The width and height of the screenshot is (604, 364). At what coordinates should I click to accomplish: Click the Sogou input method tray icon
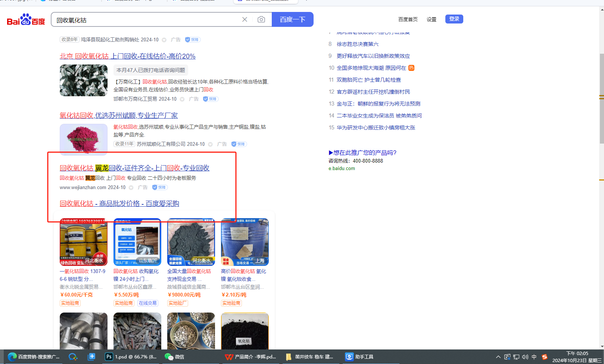pos(545,357)
